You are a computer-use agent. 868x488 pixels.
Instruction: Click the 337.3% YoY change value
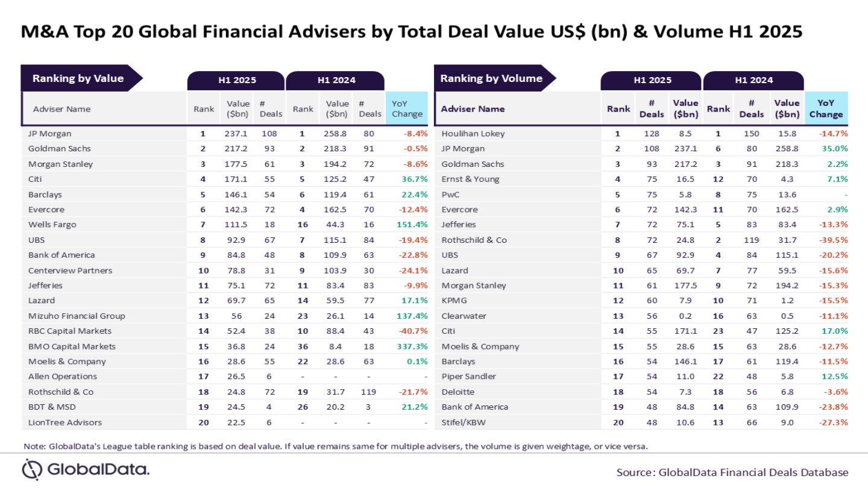pos(412,346)
